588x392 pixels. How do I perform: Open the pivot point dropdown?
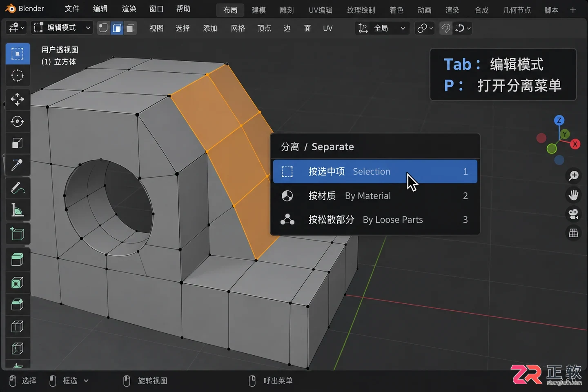click(425, 28)
